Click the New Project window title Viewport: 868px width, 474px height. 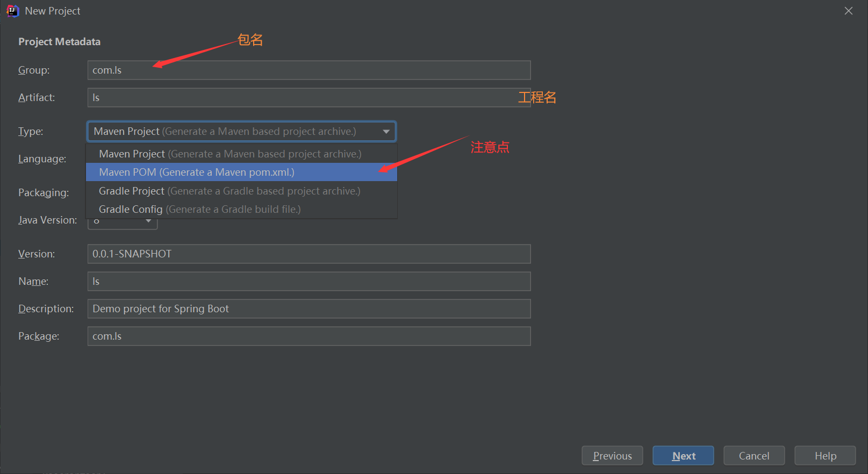(x=53, y=11)
